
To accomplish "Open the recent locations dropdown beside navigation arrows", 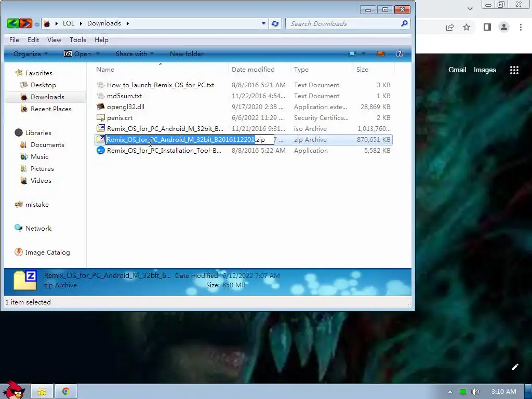I will [x=37, y=24].
